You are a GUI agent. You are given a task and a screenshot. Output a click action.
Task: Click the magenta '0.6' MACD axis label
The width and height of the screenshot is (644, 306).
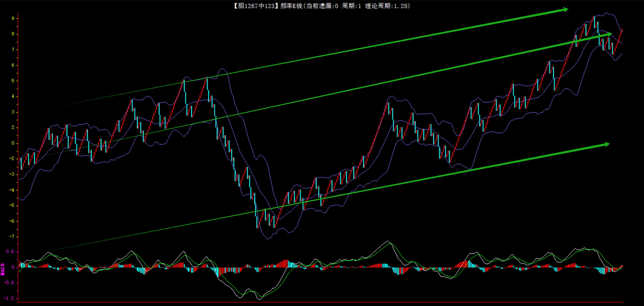tap(10, 252)
